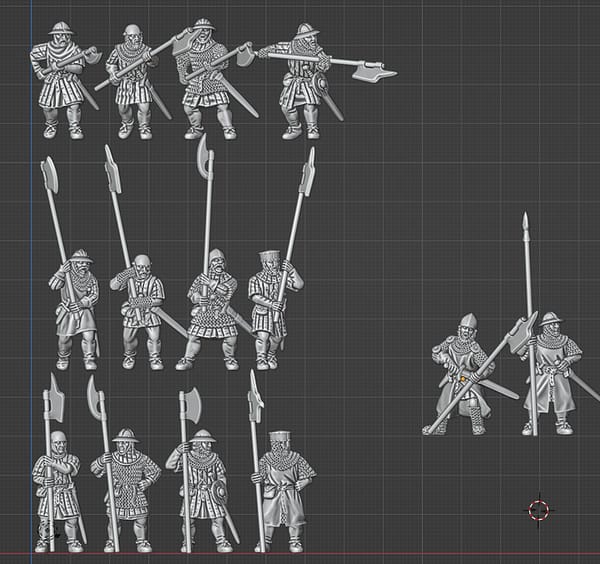Click the 3D cursor crosshair
Viewport: 600px width, 564px height.
(x=539, y=510)
